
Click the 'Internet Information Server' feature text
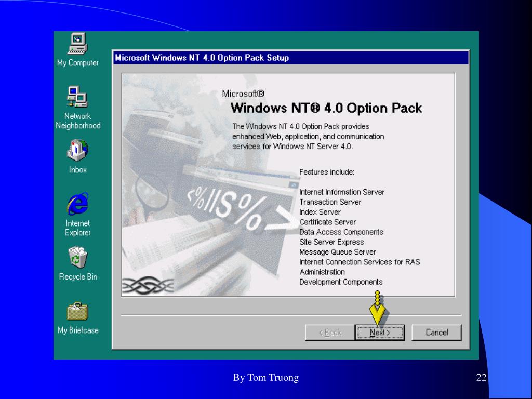[x=342, y=192]
